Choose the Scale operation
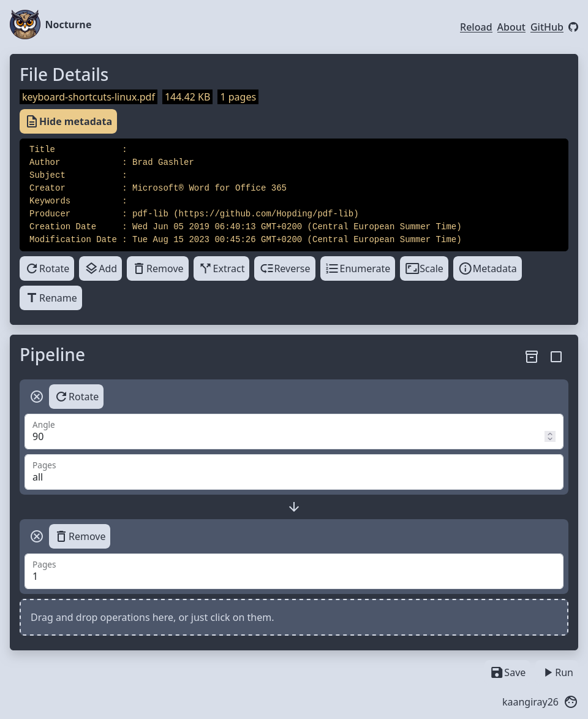 click(x=424, y=268)
